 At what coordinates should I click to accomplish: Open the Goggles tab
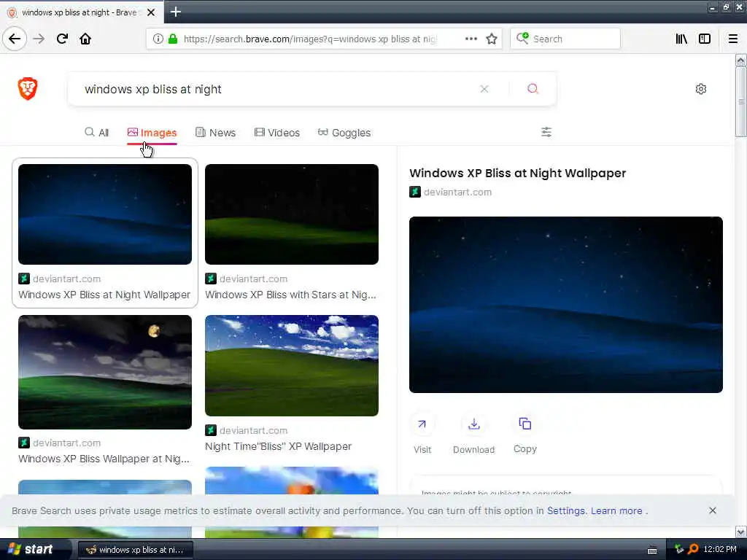(x=344, y=133)
